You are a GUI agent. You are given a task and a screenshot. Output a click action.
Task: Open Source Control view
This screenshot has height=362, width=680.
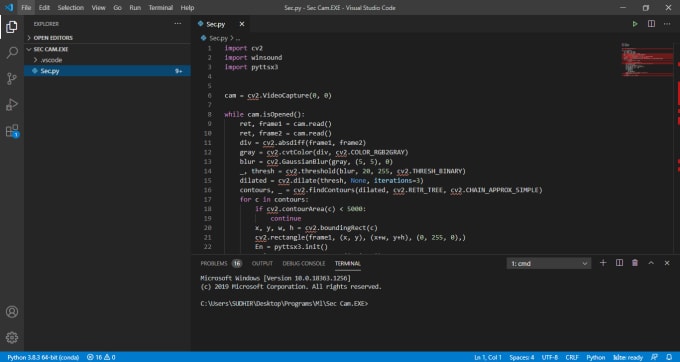12,78
